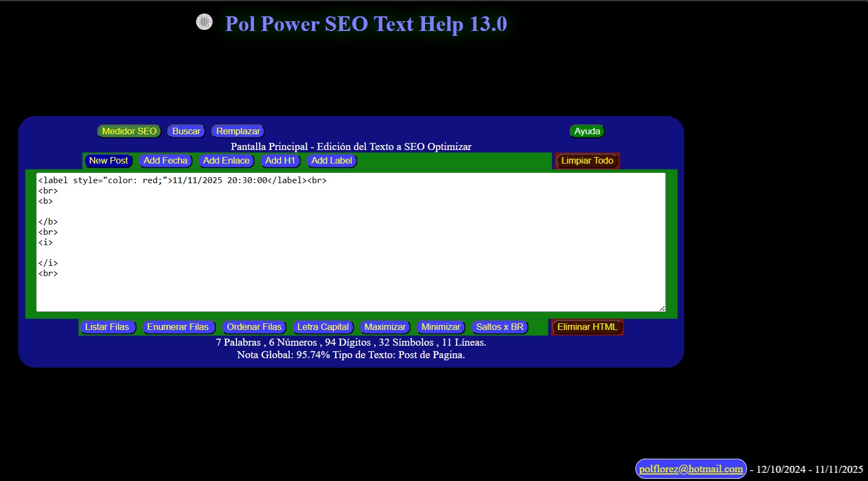Click Add Enlace to insert link
This screenshot has height=481, width=868.
click(x=226, y=161)
